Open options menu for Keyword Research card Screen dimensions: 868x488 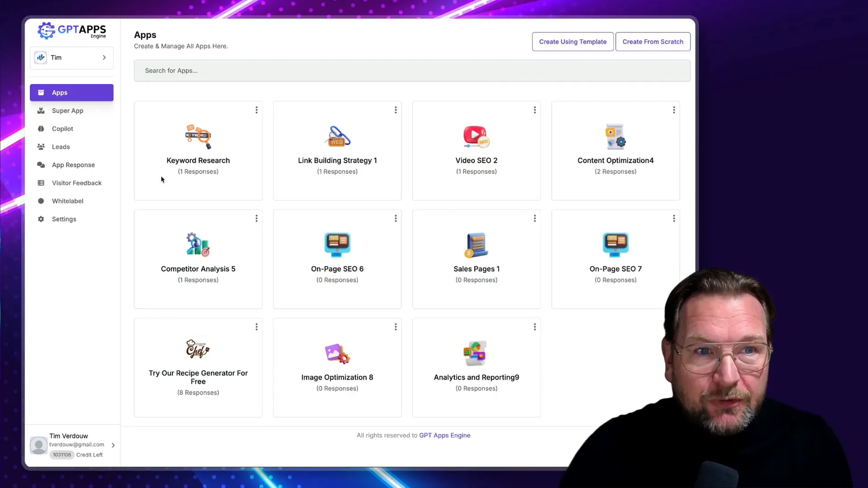coord(257,110)
